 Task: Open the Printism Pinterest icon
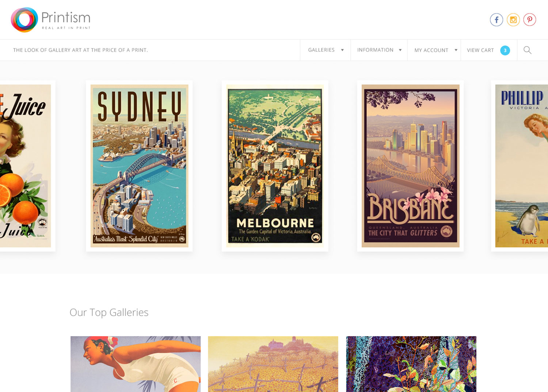click(529, 20)
